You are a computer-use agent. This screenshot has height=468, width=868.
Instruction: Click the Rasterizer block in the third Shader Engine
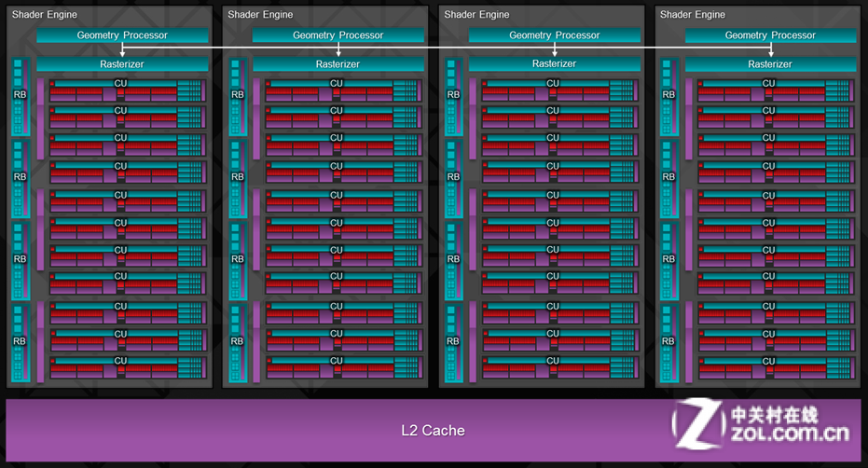[x=554, y=64]
